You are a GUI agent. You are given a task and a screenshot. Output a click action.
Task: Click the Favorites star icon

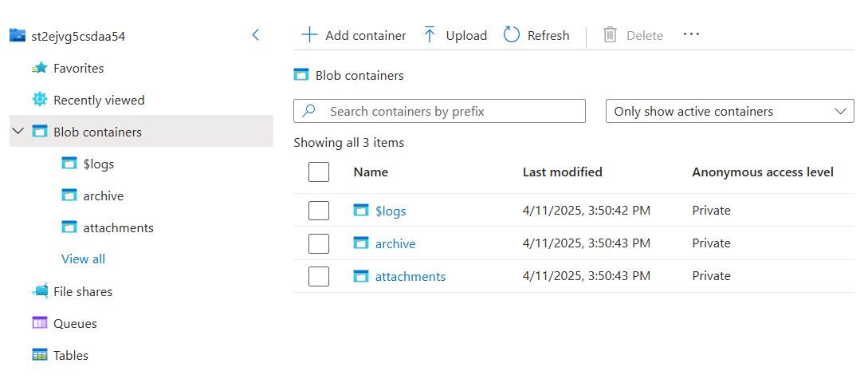pyautogui.click(x=40, y=68)
